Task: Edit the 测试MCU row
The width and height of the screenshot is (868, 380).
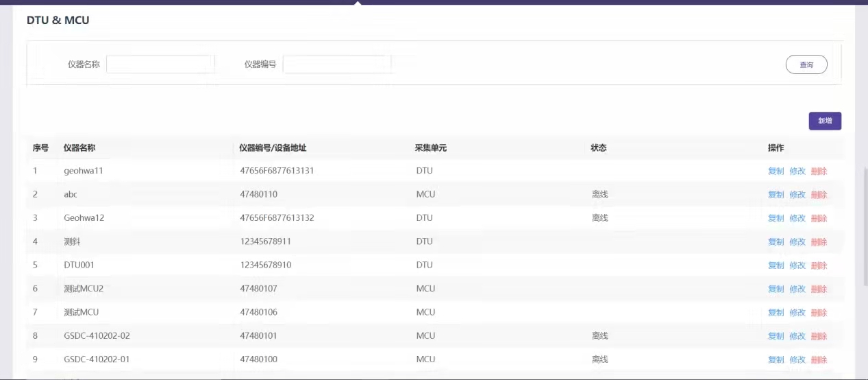Action: [x=797, y=313]
